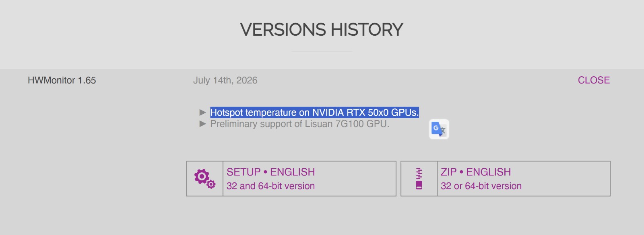Click the word HISTORY in the heading
644x235 pixels.
(x=367, y=30)
